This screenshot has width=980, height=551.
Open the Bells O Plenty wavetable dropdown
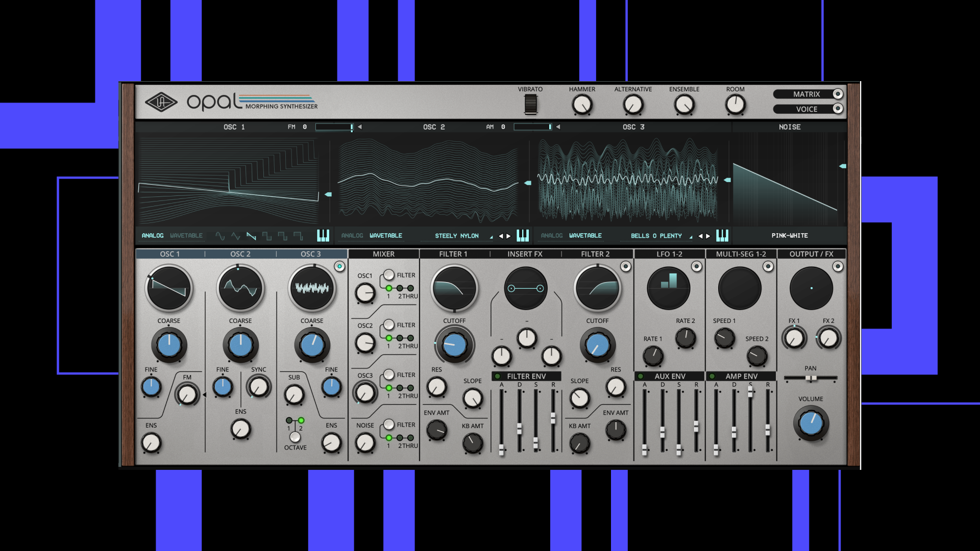point(656,236)
